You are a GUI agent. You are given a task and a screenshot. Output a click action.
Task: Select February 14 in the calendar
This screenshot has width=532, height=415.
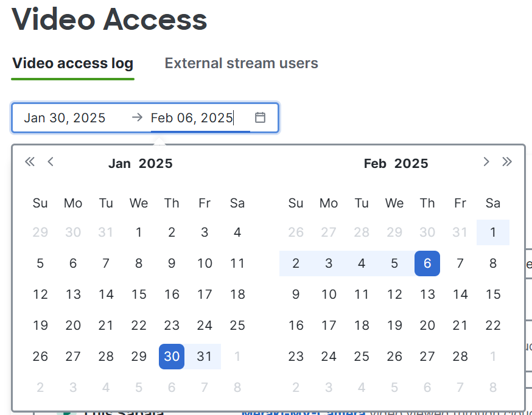460,295
